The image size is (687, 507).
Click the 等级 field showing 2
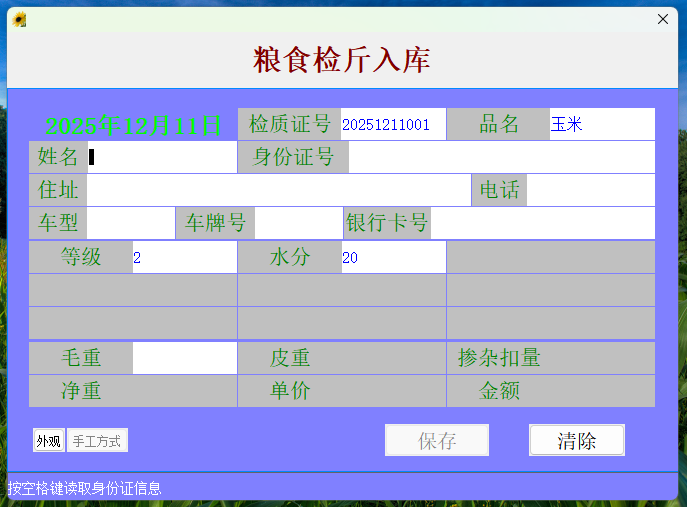(184, 257)
